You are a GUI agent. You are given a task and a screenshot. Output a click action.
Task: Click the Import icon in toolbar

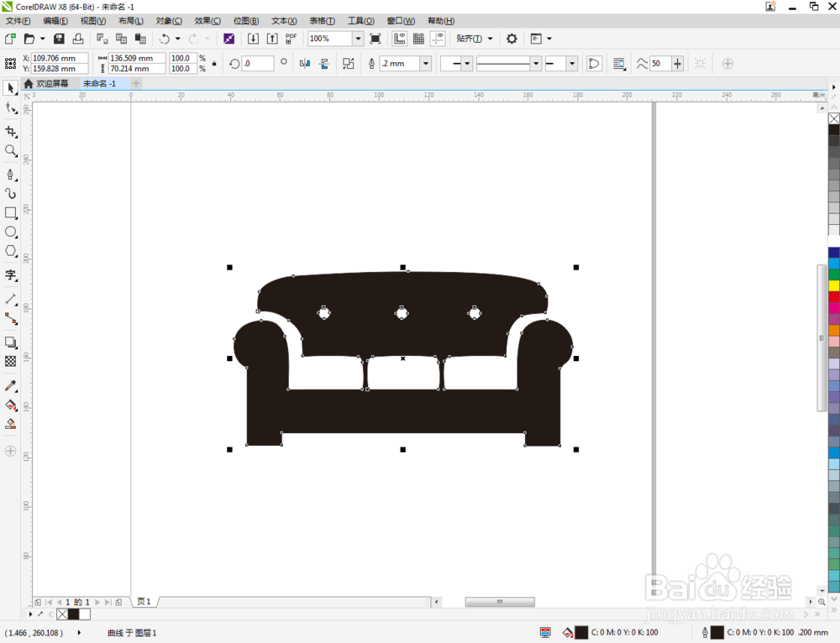(x=253, y=39)
